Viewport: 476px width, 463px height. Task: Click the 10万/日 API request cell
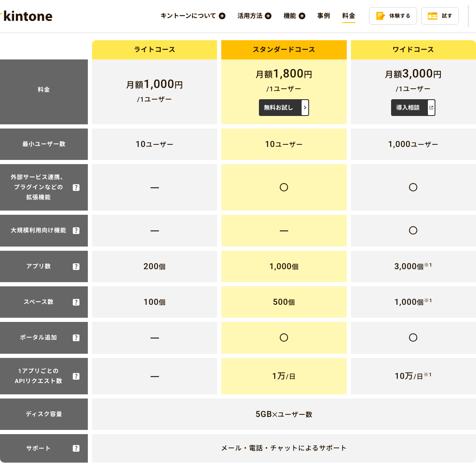tap(413, 376)
